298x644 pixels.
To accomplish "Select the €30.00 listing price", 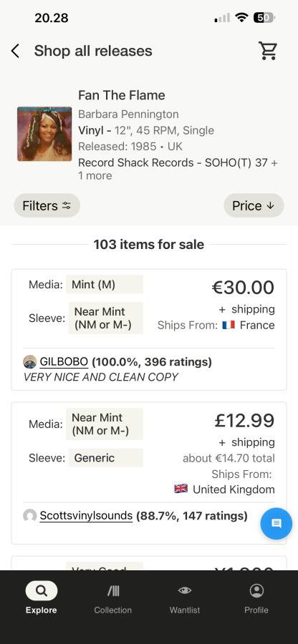I will 243,287.
